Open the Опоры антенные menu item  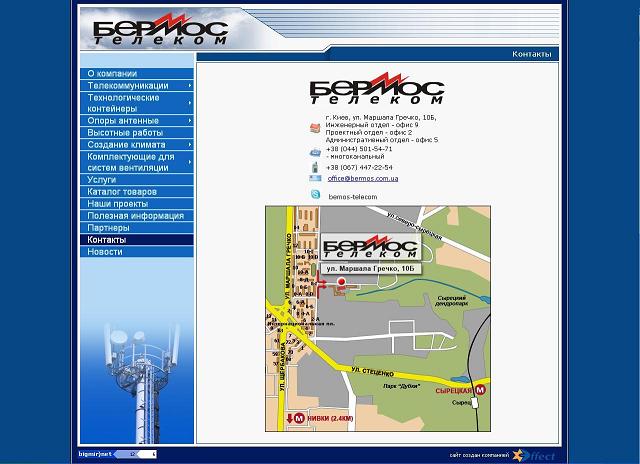point(137,120)
